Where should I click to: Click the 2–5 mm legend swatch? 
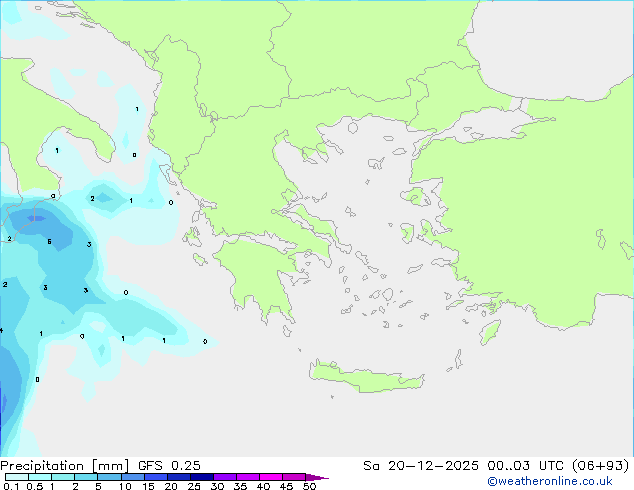(x=86, y=477)
